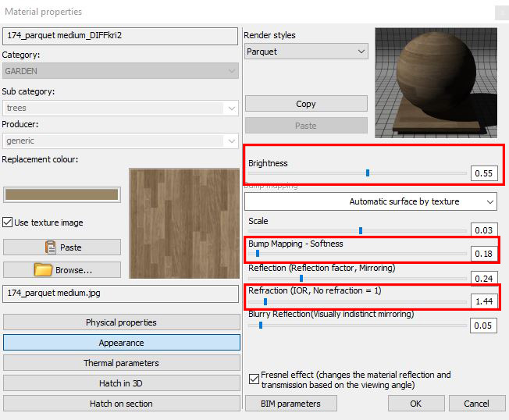Click the Replacement colour swatch

pyautogui.click(x=62, y=194)
